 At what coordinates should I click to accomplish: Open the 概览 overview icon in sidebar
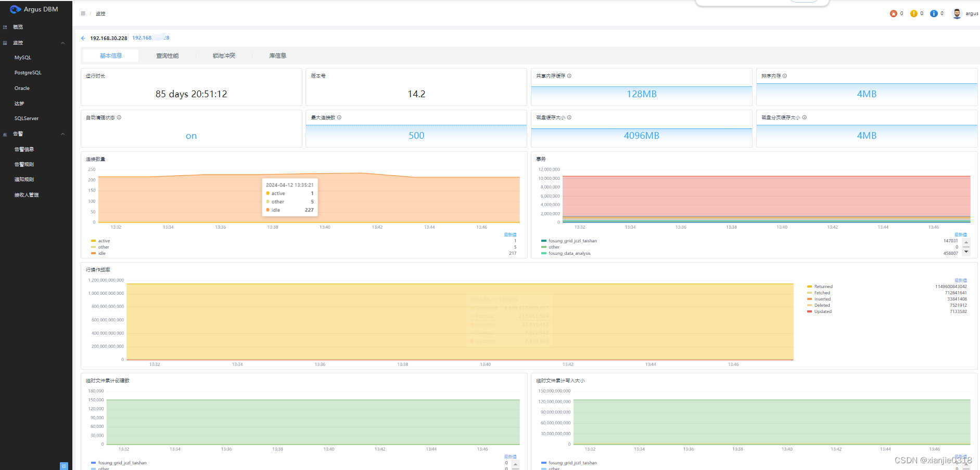click(x=5, y=27)
